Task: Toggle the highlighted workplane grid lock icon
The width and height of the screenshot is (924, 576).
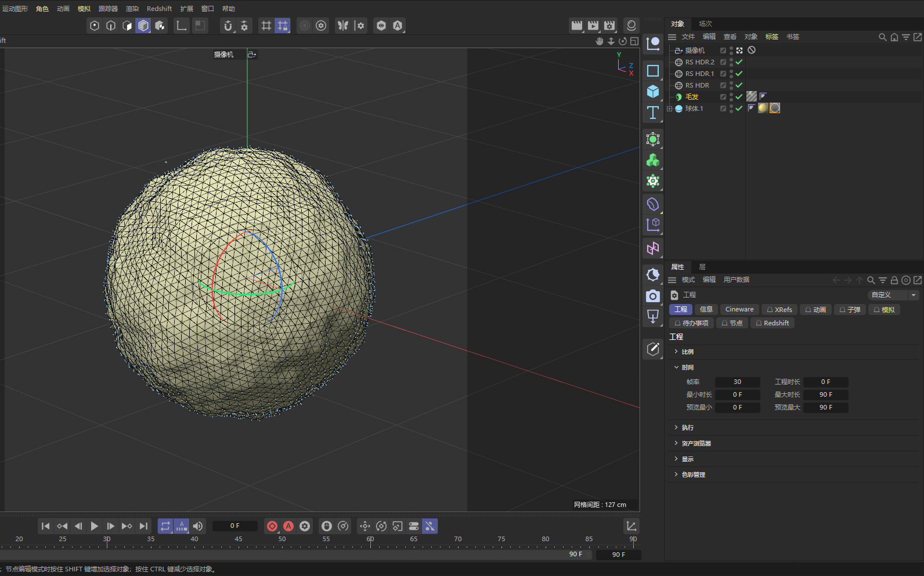Action: (283, 26)
